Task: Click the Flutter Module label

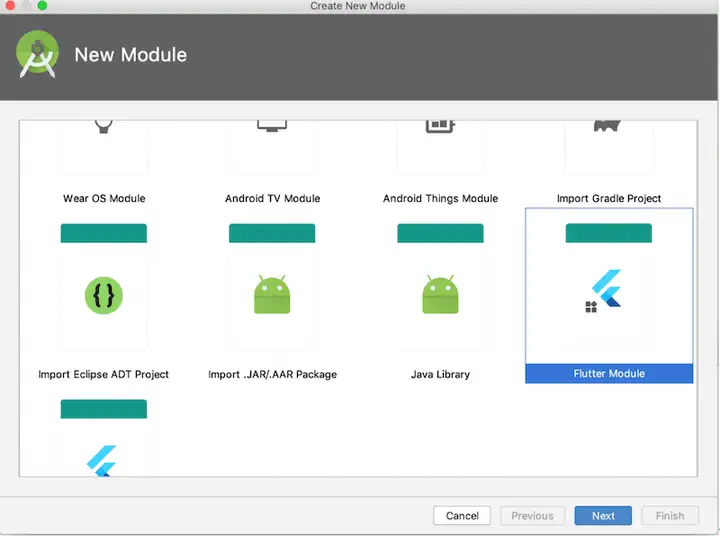Action: (609, 373)
